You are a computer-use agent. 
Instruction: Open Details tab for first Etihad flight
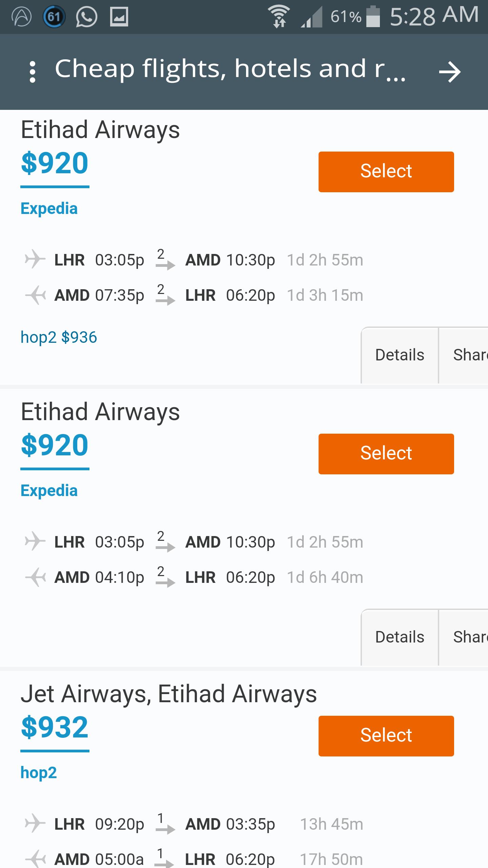(400, 355)
